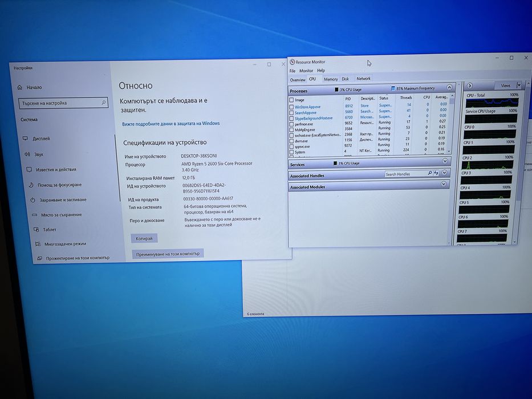Click the Processes list scrollbar down arrow
The height and width of the screenshot is (399, 532).
pos(449,151)
